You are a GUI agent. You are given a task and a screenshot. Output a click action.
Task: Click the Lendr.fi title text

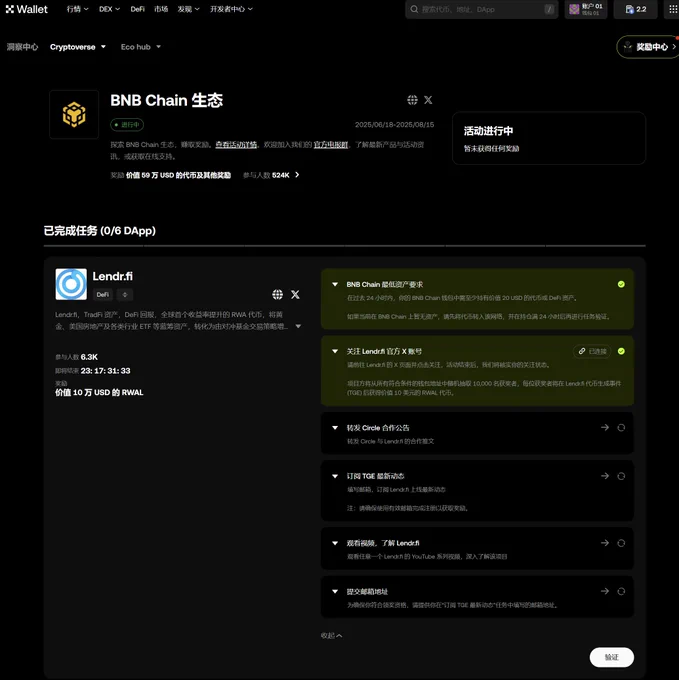(x=113, y=276)
